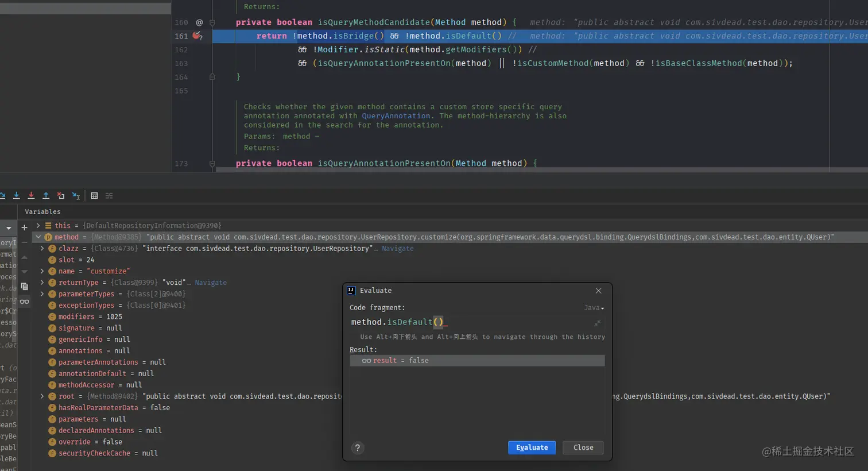Screen dimensions: 868x471
Task: Collapse the 'method' variable node
Action: tap(38, 237)
